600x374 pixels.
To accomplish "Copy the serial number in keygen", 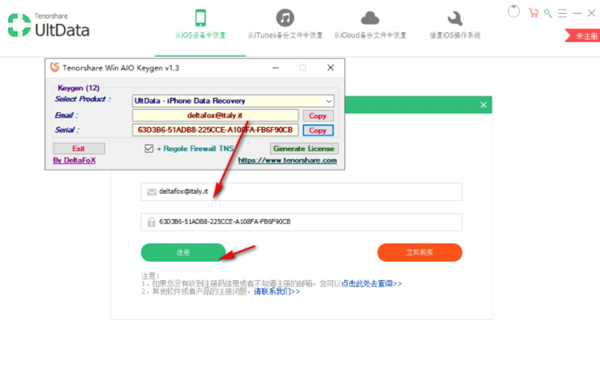I will coord(318,130).
